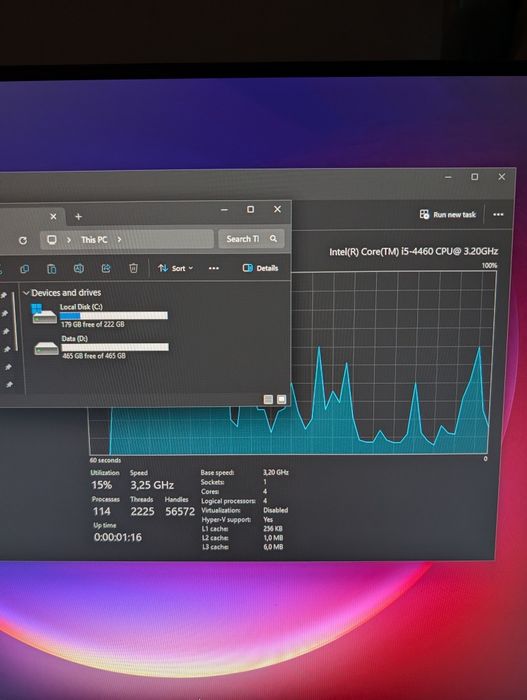Click the L2 cache 1,0 MB value
Image resolution: width=527 pixels, height=700 pixels.
pos(273,538)
